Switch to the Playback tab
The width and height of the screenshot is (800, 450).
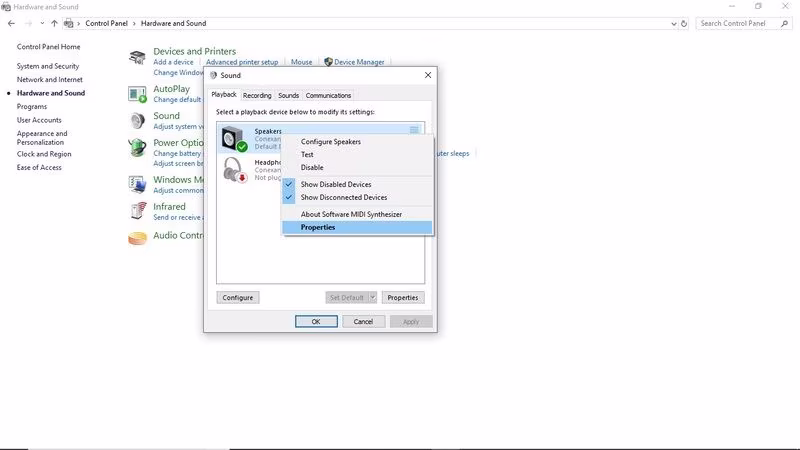pyautogui.click(x=224, y=95)
